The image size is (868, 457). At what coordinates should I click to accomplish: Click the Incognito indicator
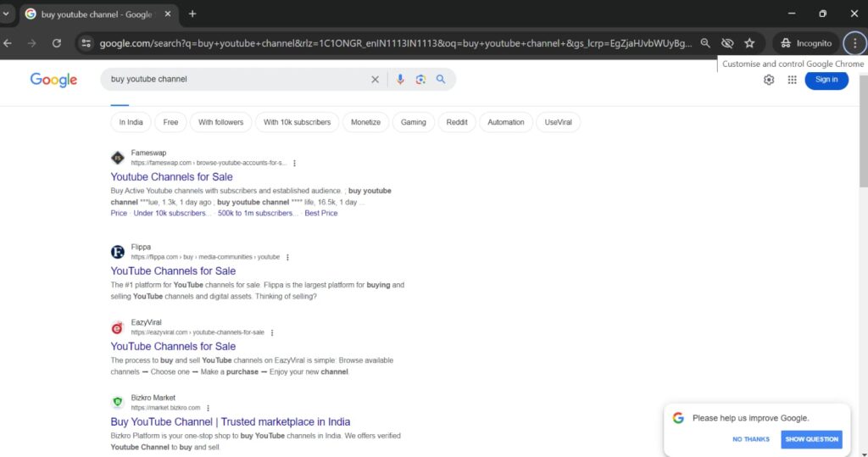[x=806, y=43]
